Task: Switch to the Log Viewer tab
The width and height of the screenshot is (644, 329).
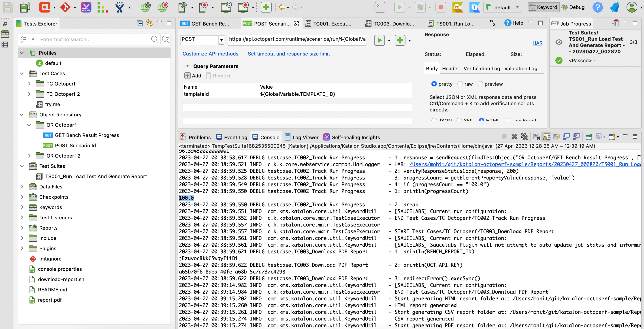Action: [305, 137]
